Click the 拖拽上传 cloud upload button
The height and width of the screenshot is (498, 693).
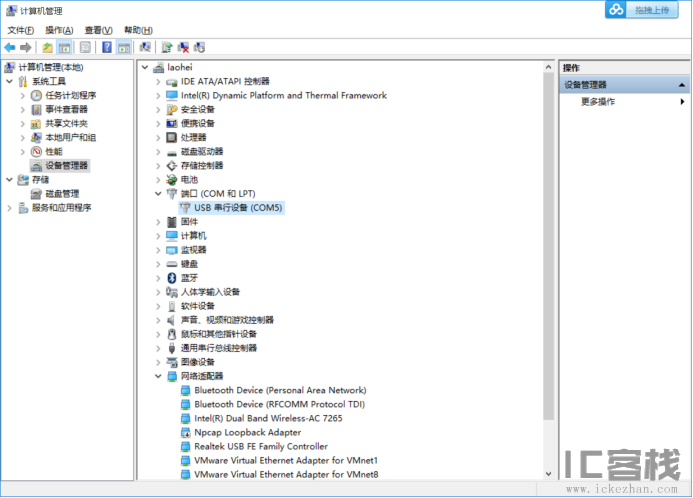[641, 10]
